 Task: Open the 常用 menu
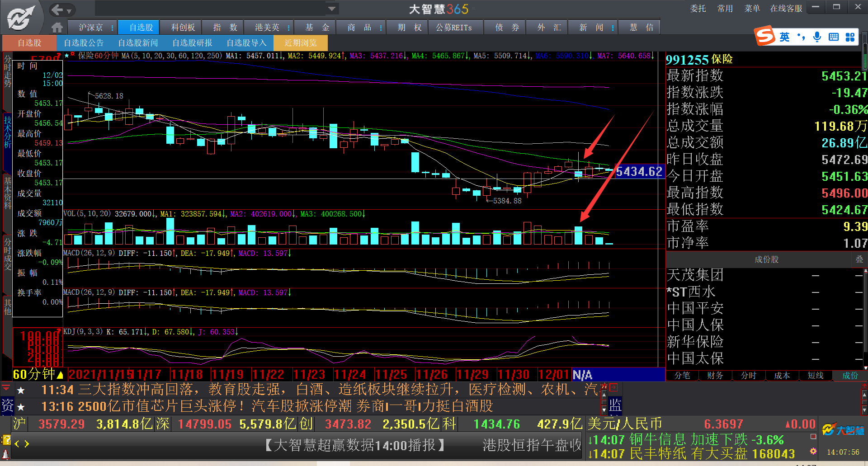725,9
